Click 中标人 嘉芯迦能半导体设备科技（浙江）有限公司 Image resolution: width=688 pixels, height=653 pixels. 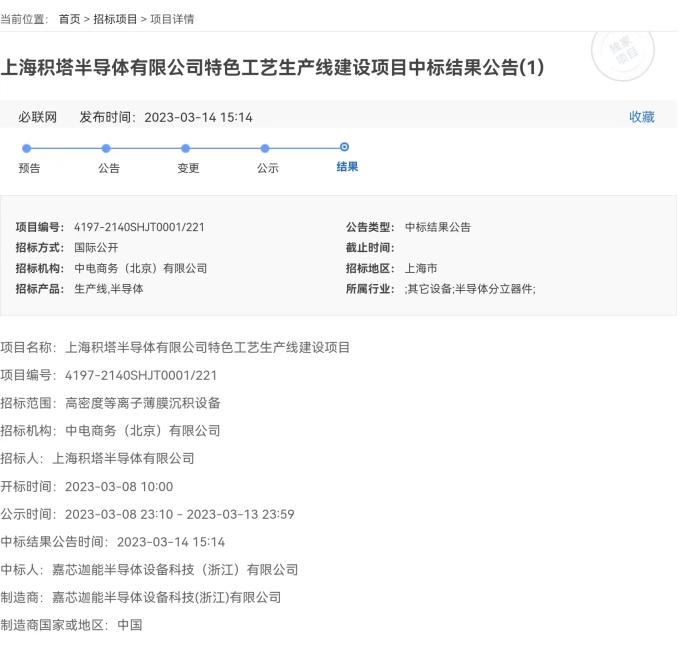click(149, 570)
